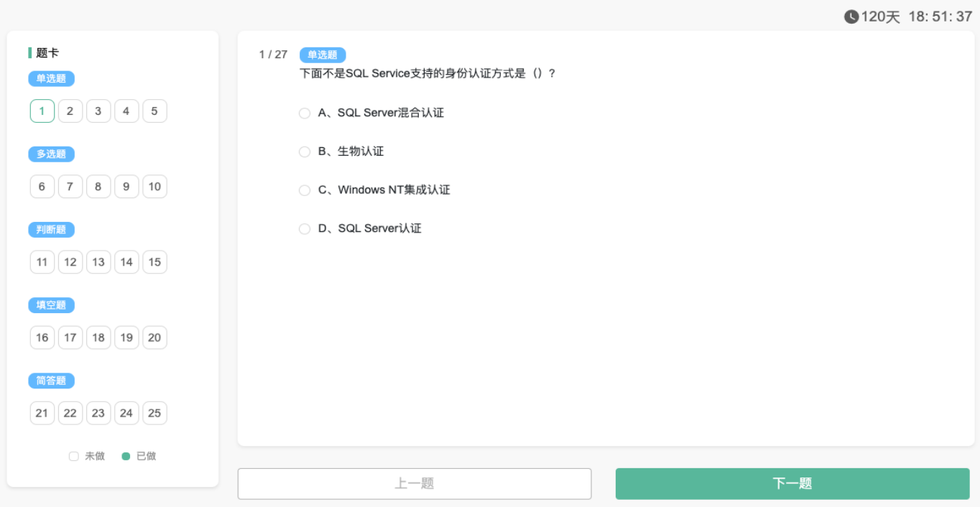Select option B 生物认证 radio button
Viewport: 980px width, 507px height.
305,152
